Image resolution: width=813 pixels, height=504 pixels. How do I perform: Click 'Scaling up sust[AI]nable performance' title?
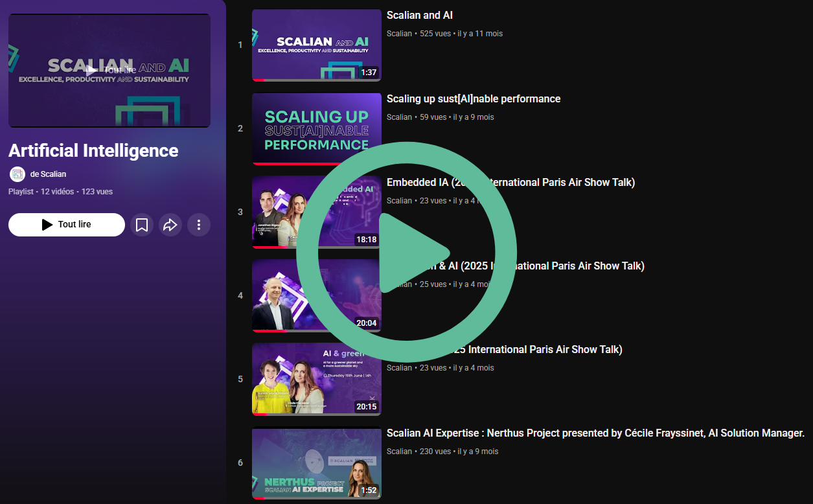pos(473,99)
